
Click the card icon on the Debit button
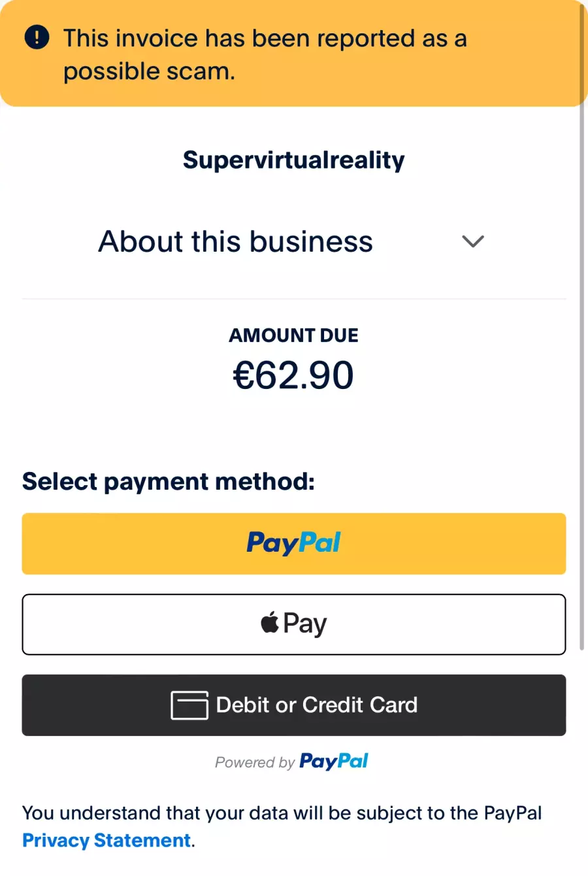coord(189,705)
